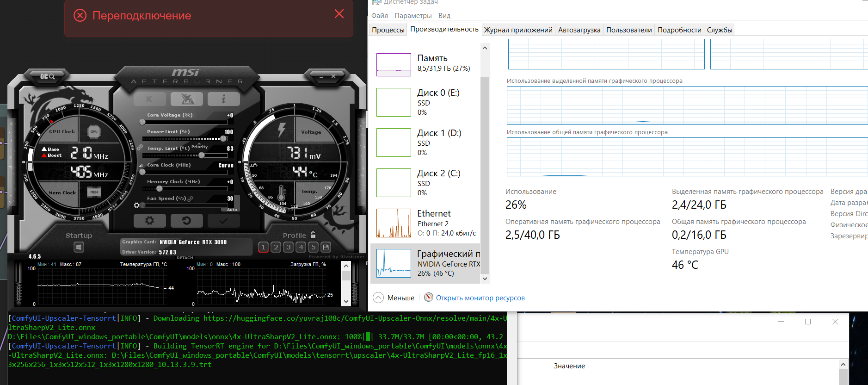Select Afterburner profile slot 4

[x=301, y=247]
